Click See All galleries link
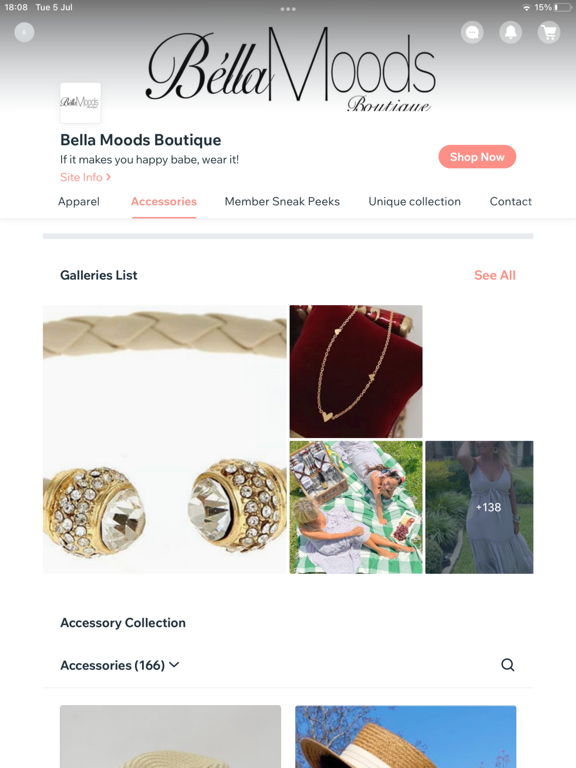Image resolution: width=576 pixels, height=768 pixels. (495, 275)
